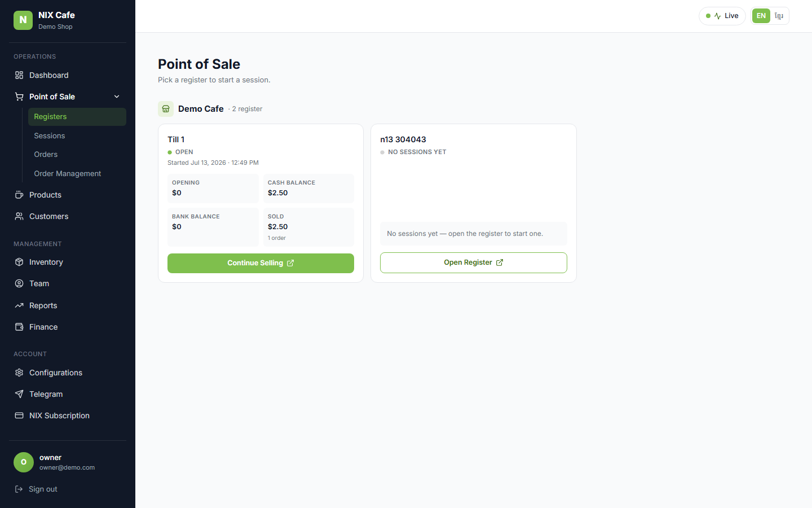Switch language to Khmer
This screenshot has height=508, width=812.
(x=779, y=16)
